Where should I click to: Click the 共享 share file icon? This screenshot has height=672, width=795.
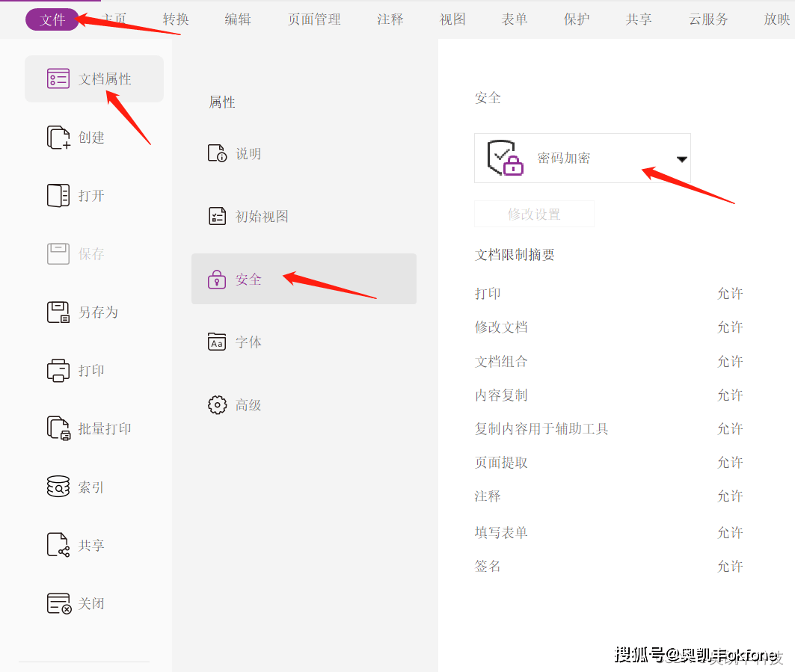[x=58, y=546]
